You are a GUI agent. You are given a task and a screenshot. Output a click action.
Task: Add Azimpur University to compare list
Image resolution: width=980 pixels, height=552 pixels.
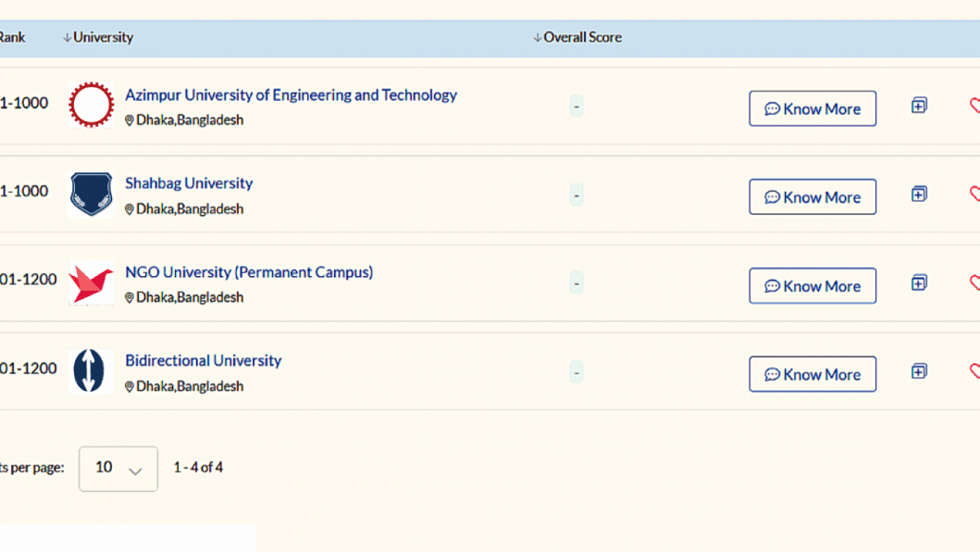[919, 106]
